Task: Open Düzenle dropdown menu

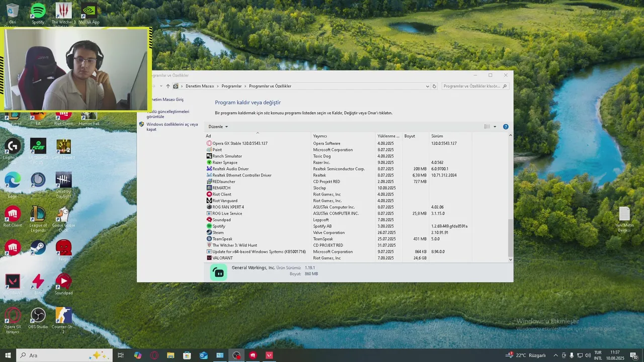Action: pos(218,127)
